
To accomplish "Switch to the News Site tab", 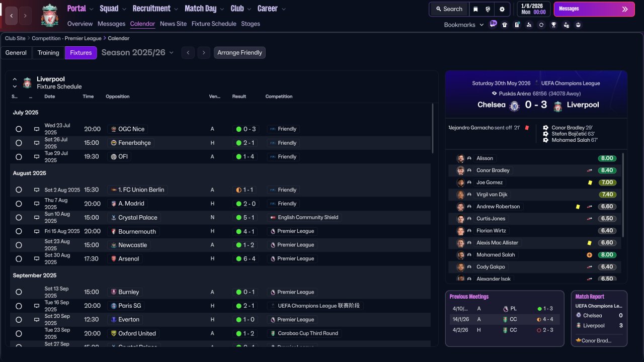I will tap(173, 24).
